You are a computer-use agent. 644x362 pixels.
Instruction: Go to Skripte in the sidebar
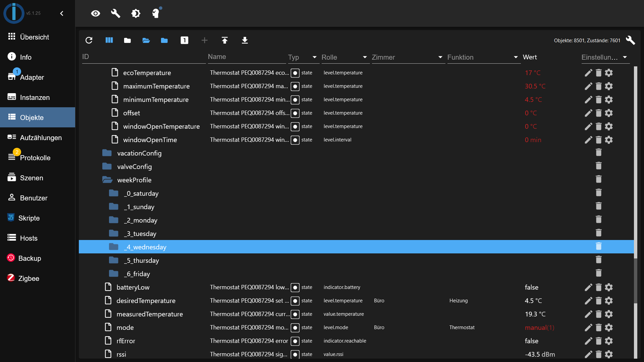pyautogui.click(x=29, y=218)
